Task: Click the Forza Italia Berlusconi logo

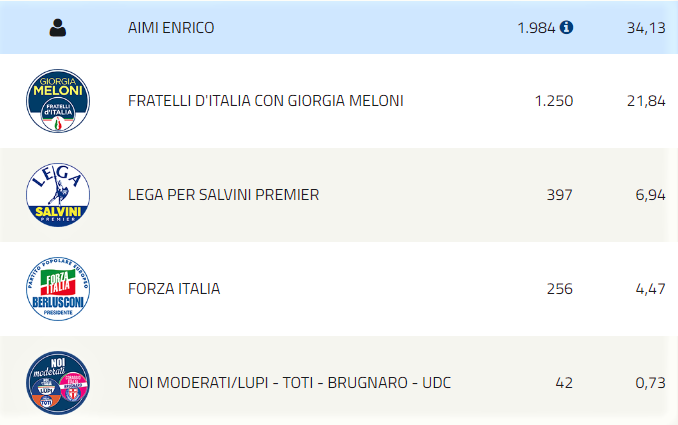Action: click(x=58, y=289)
